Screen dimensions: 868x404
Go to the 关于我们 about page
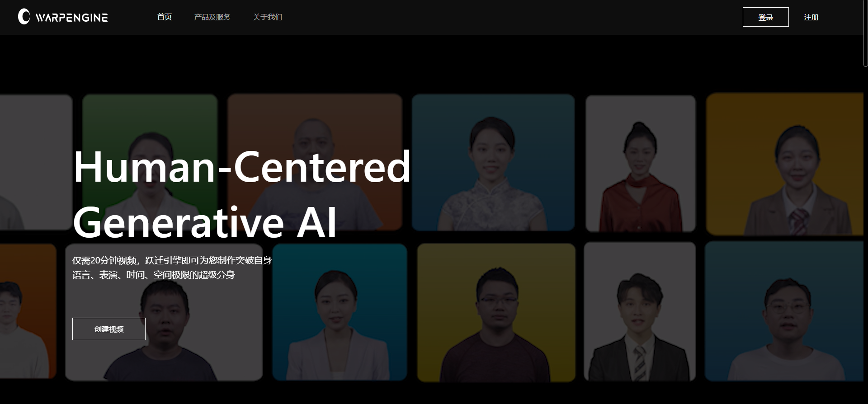coord(268,17)
